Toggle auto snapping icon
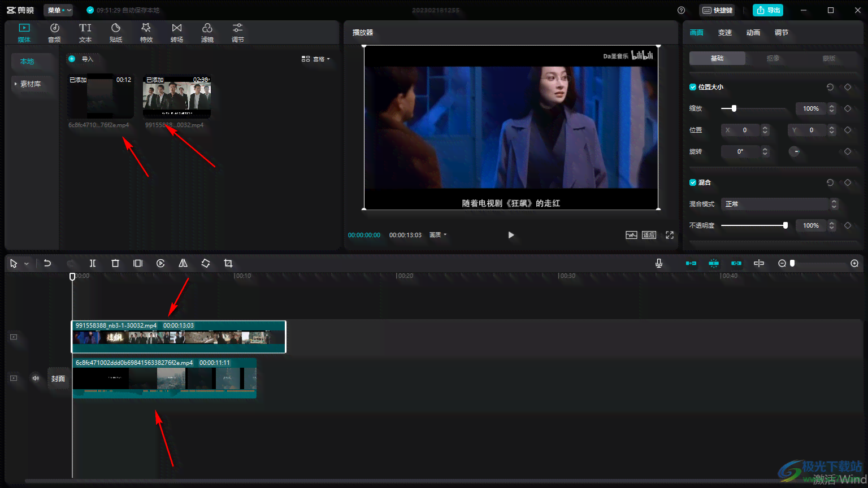Viewport: 868px width, 488px height. pyautogui.click(x=714, y=263)
